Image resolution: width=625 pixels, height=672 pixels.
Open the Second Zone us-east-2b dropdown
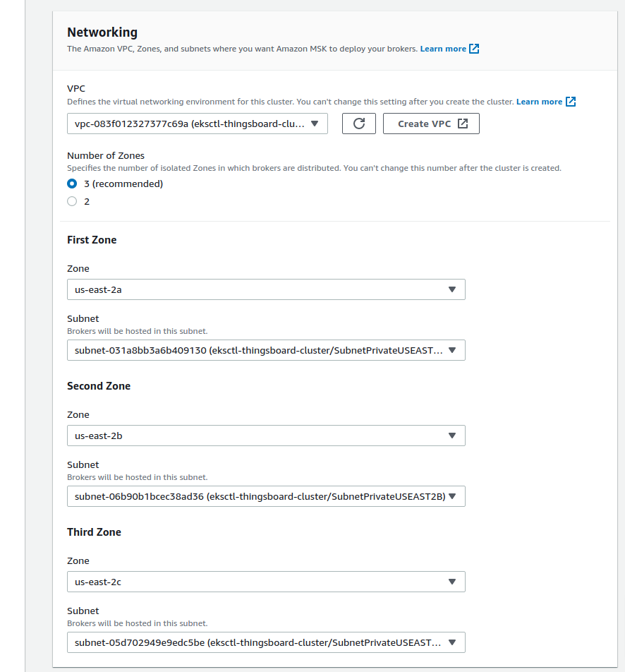coord(266,436)
